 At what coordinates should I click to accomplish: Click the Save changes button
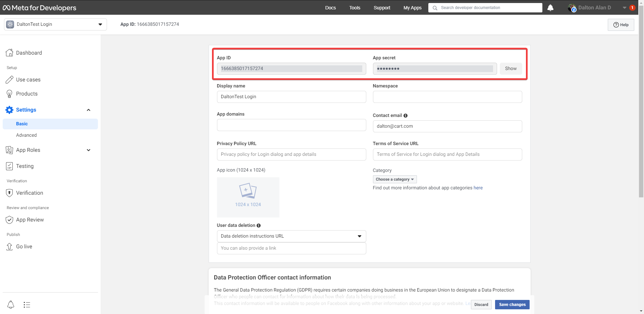[512, 305]
